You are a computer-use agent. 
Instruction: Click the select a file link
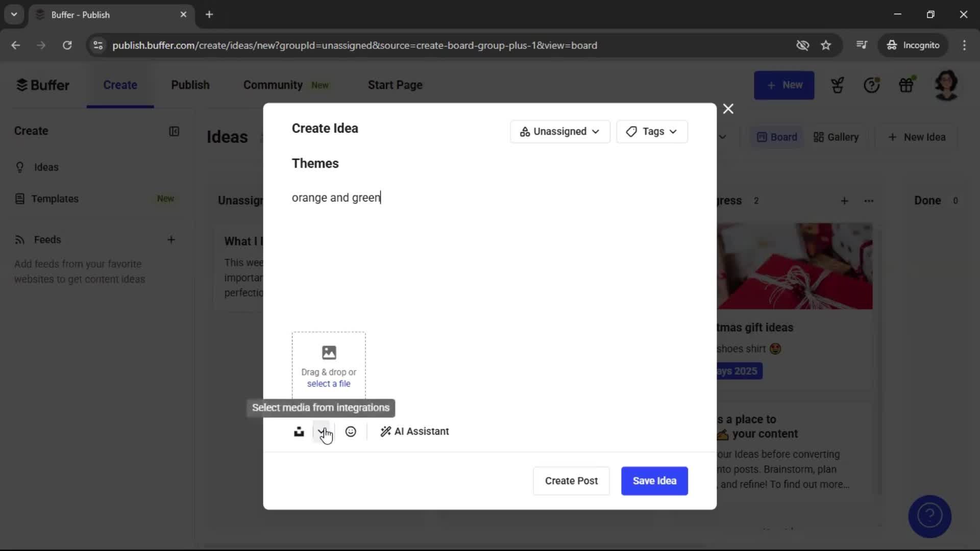coord(328,384)
